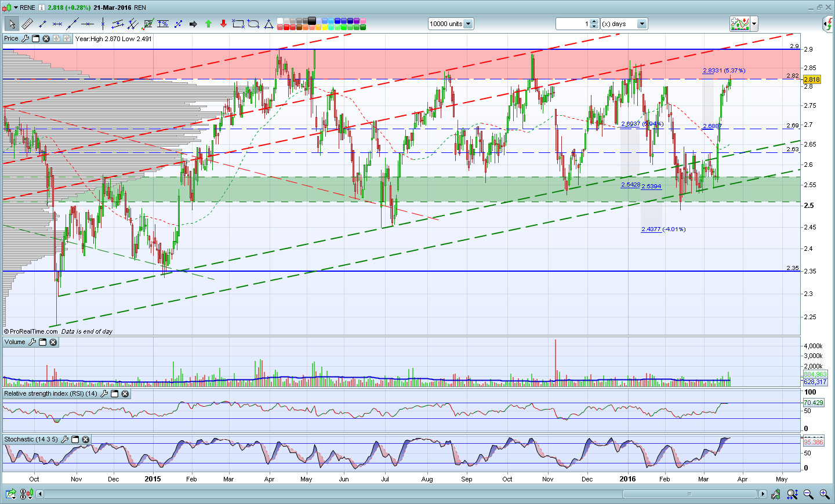
Task: Select the ruler measurement tool
Action: 27,24
